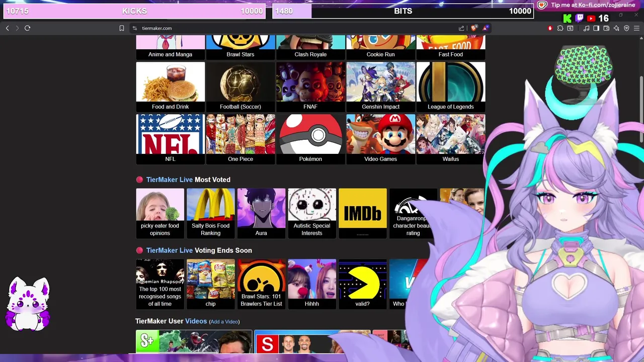Open the Brave Wallet icon
Viewport: 644px width, 362px height.
[x=606, y=28]
